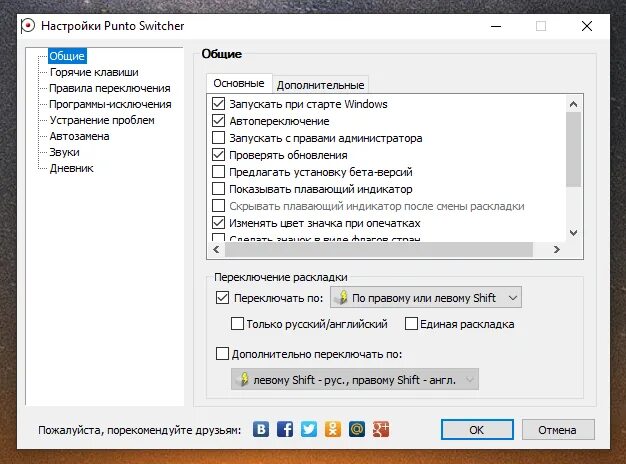Toggle 'Изменять цвет значка при опечатках'
Viewport: 626px width, 464px height.
pos(218,223)
